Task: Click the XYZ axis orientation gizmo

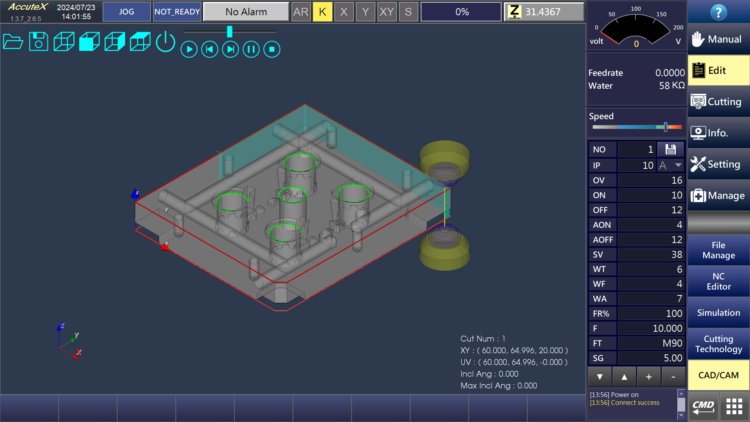Action: [x=69, y=341]
